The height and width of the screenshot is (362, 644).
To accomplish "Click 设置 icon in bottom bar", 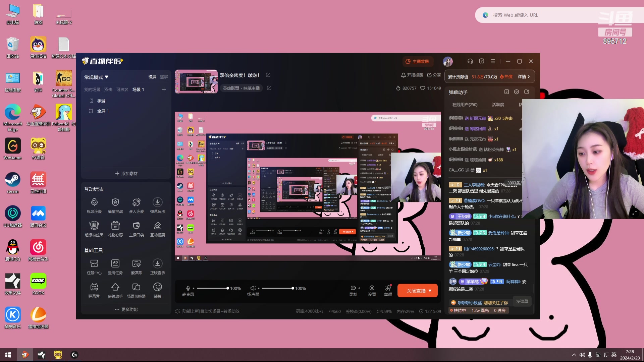I will click(372, 288).
